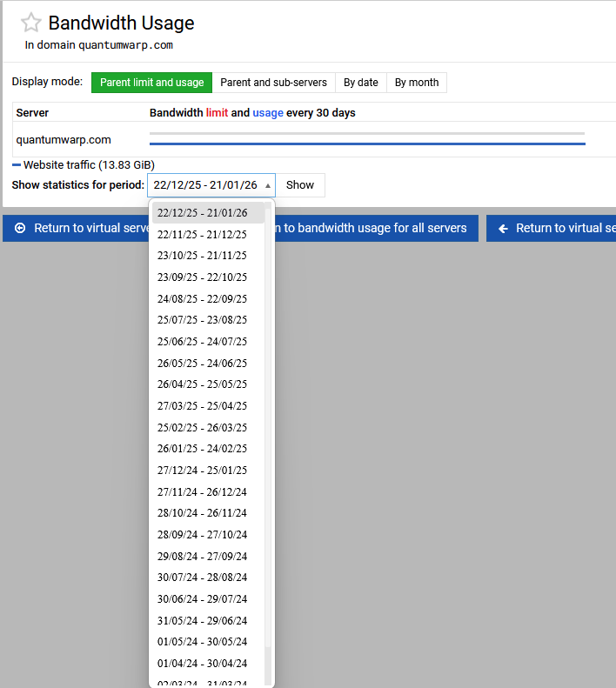
Task: Switch display mode to By month
Action: coord(416,83)
